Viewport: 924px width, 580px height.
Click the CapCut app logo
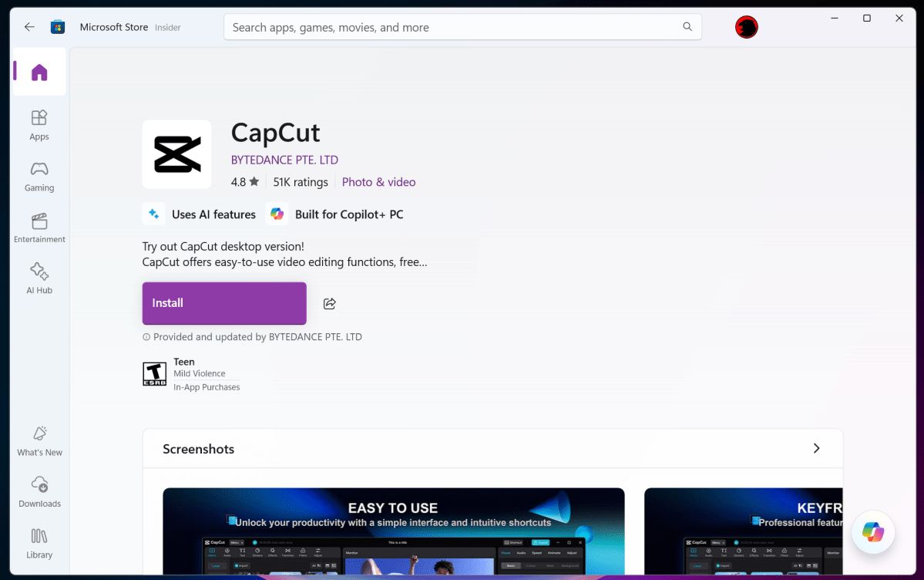click(x=176, y=154)
